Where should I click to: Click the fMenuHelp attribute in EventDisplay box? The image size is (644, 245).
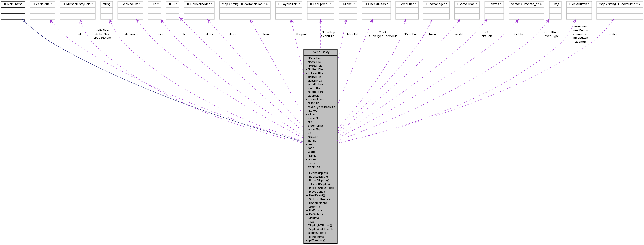point(314,66)
